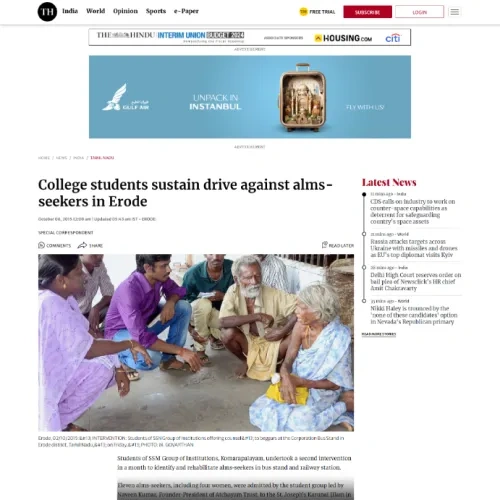The width and height of the screenshot is (500, 500).
Task: Open the World menu item
Action: pyautogui.click(x=96, y=11)
